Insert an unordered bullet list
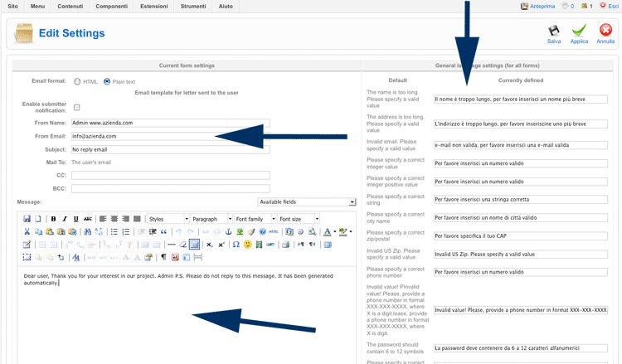Image resolution: width=622 pixels, height=364 pixels. coord(114,231)
